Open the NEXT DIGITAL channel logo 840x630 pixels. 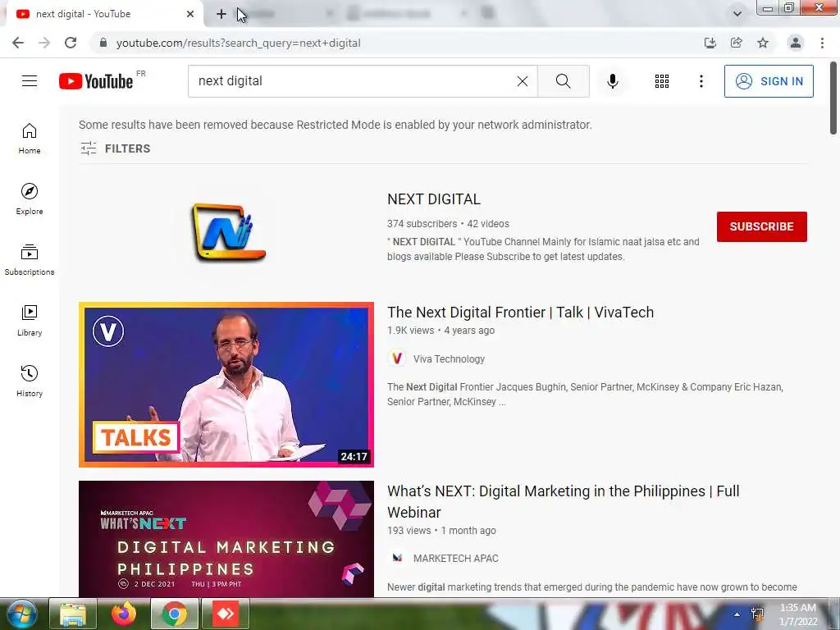229,232
